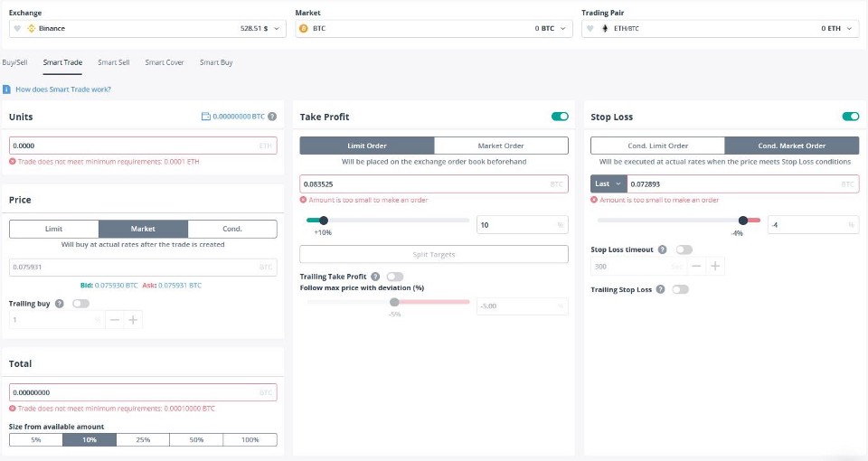Expand the Binance exchange dropdown
868x461 pixels.
coord(147,28)
